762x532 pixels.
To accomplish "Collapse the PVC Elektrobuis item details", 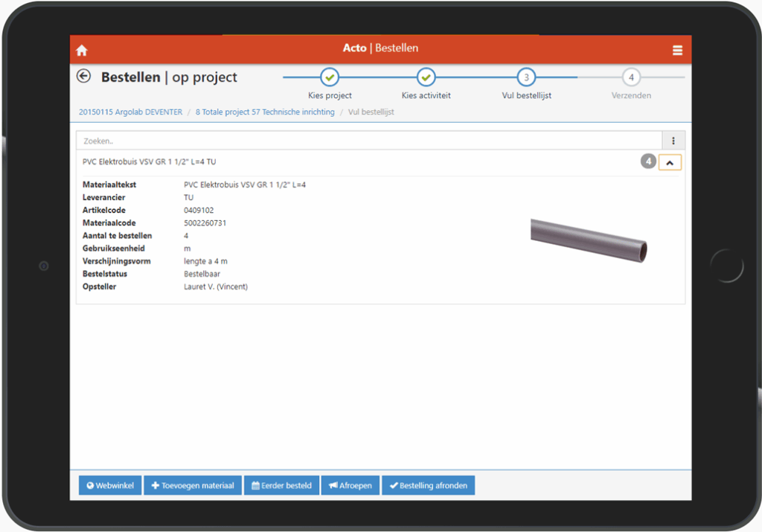I will point(670,162).
